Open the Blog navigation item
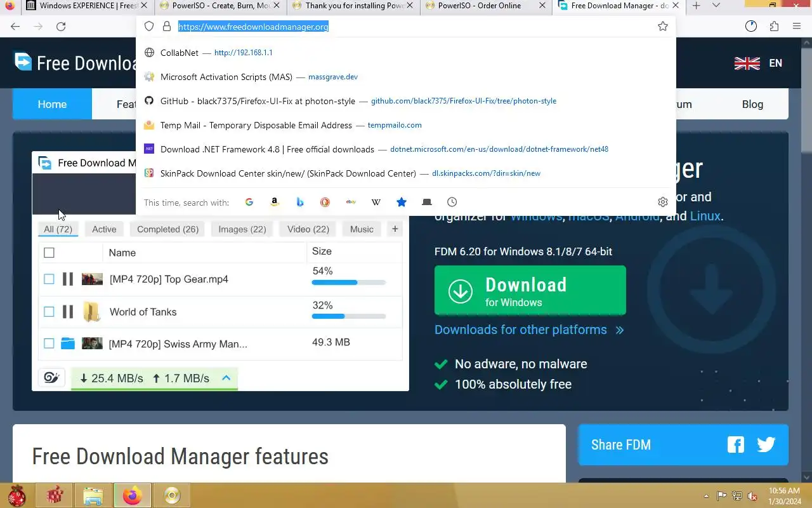 (752, 104)
